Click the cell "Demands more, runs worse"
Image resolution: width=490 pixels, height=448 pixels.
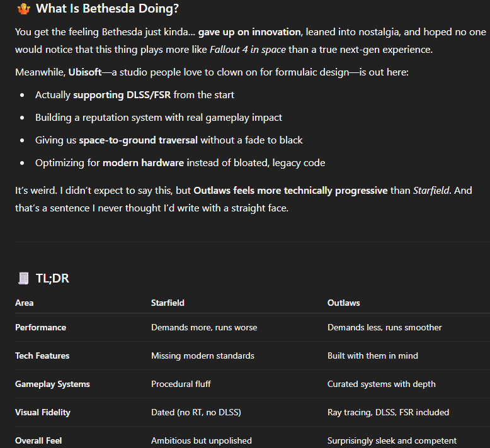204,327
